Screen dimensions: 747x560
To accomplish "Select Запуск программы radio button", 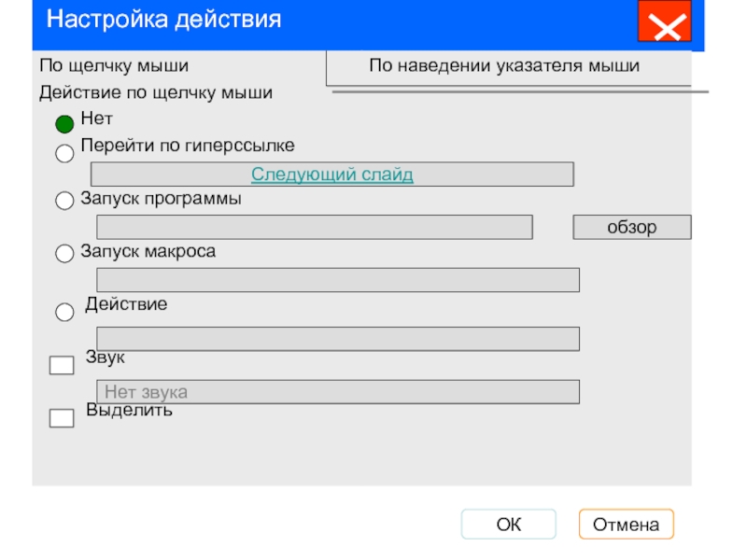I will tap(64, 201).
